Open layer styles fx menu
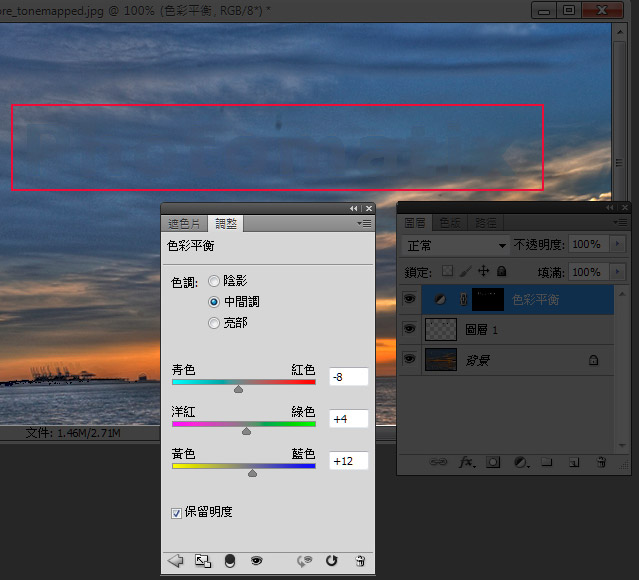This screenshot has width=639, height=580. coord(467,462)
